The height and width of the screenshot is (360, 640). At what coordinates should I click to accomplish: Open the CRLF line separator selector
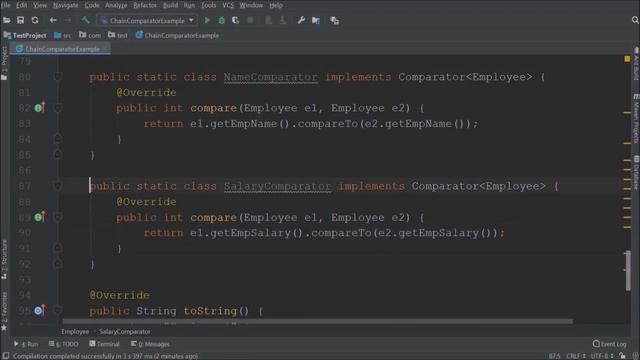[576, 356]
